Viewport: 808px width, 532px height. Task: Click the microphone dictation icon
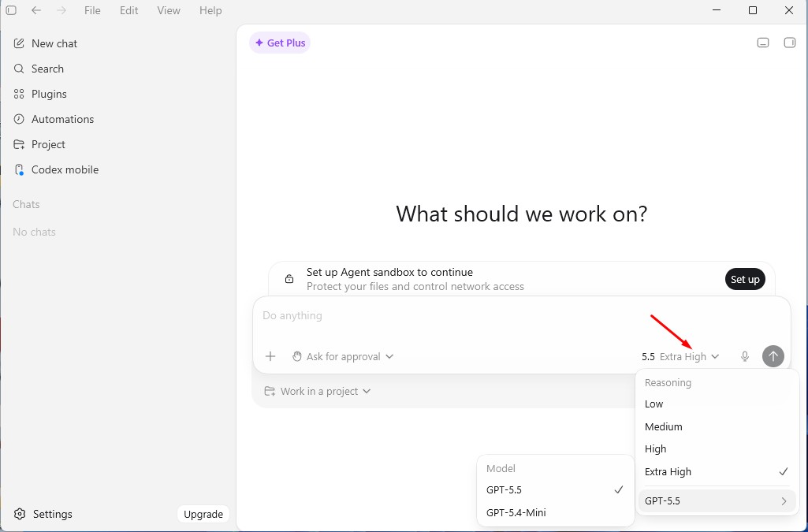pyautogui.click(x=745, y=356)
